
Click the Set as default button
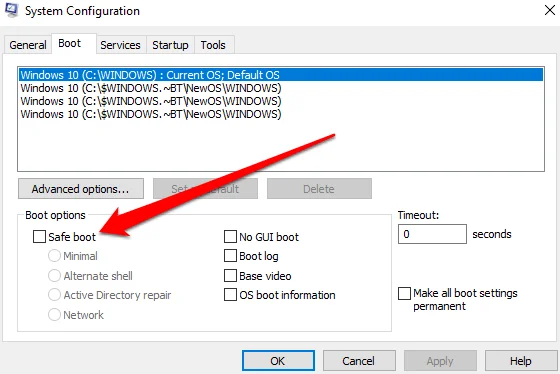point(205,189)
